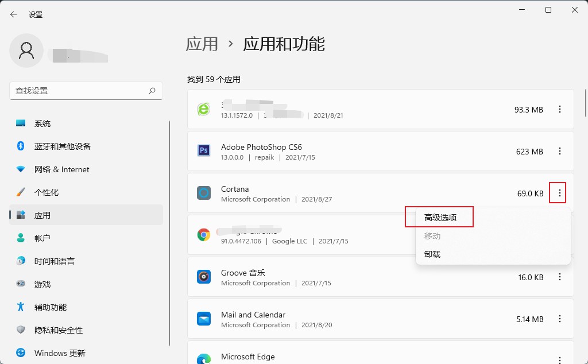Focus the 查找设置 search box
This screenshot has width=588, height=364.
click(x=86, y=91)
